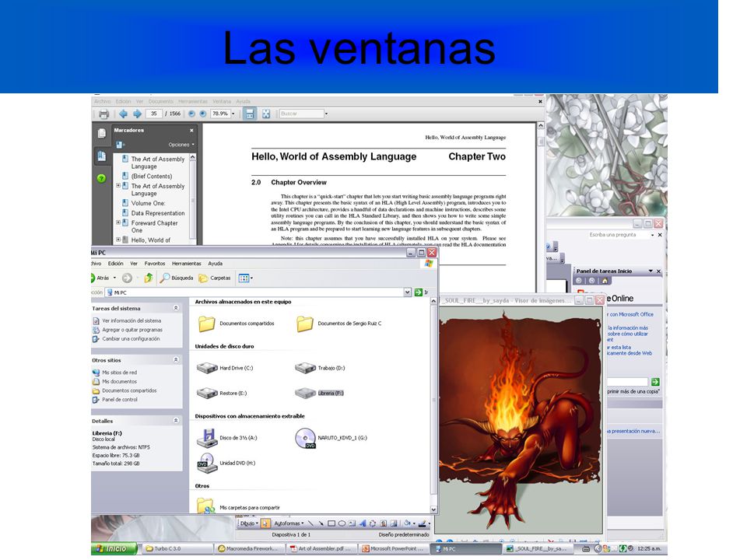Select the NARUTO_KDVD_1 (G:) DVD icon
Image resolution: width=747 pixels, height=560 pixels.
(x=305, y=438)
